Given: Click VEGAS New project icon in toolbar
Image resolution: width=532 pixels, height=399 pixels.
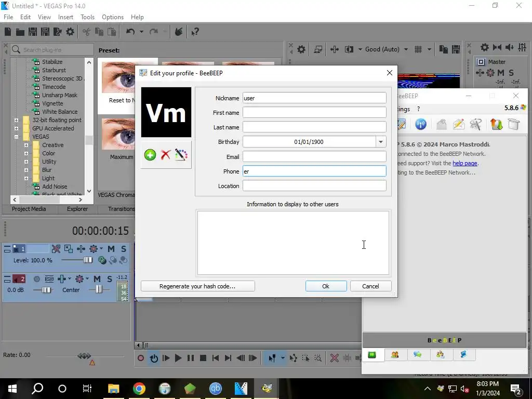Looking at the screenshot, I should [x=8, y=32].
